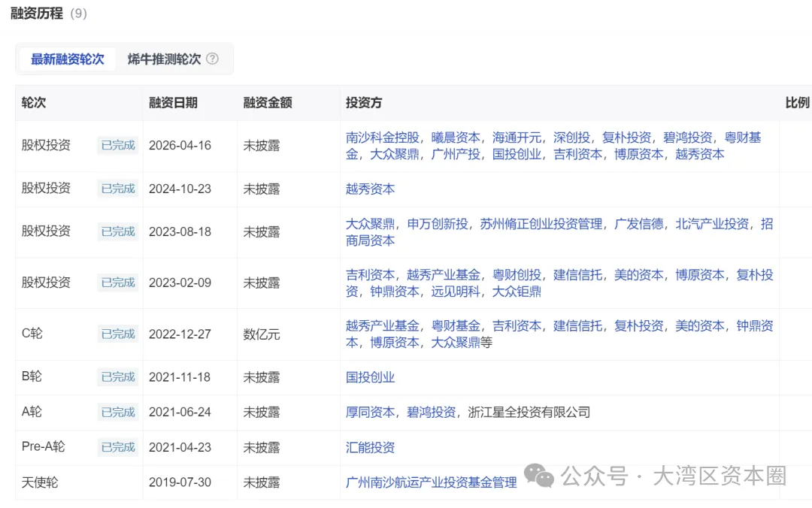Open 碧鸿投资 in the 2026-04-16 row

click(x=687, y=138)
